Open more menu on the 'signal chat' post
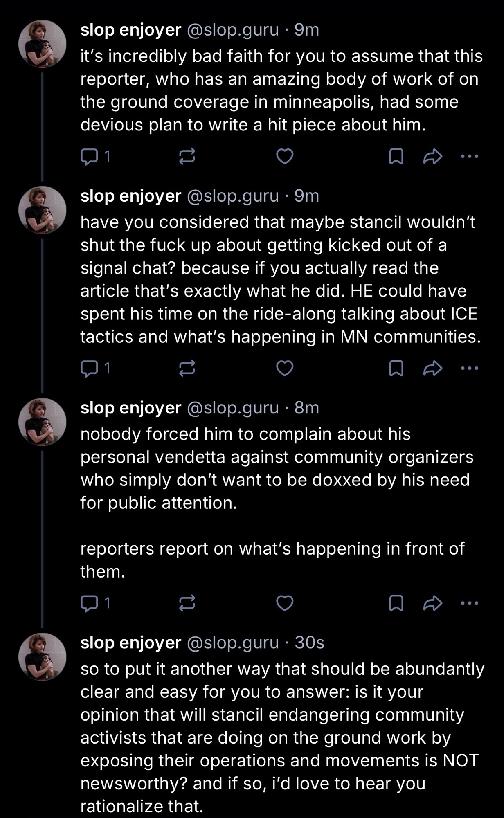 click(469, 369)
